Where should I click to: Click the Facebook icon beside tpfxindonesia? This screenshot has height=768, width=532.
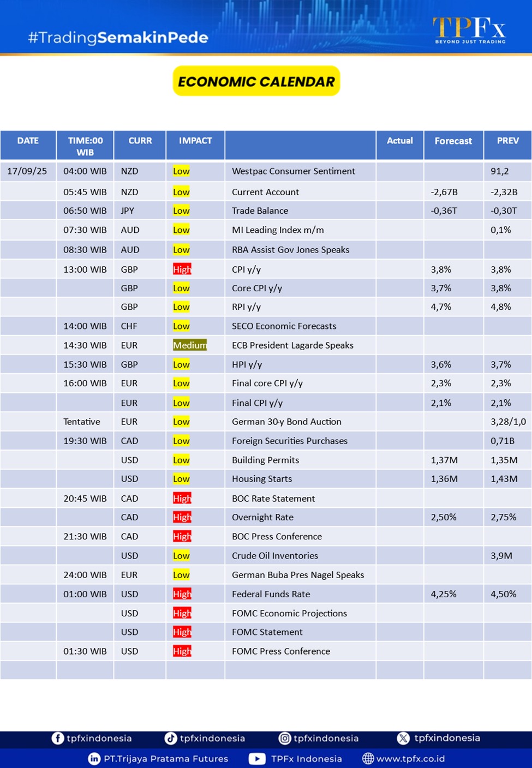click(58, 738)
